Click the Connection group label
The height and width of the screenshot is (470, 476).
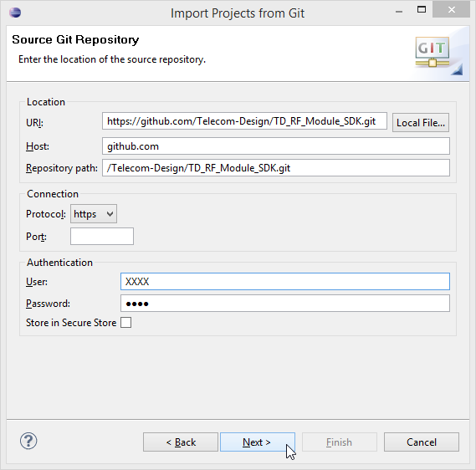pyautogui.click(x=53, y=194)
